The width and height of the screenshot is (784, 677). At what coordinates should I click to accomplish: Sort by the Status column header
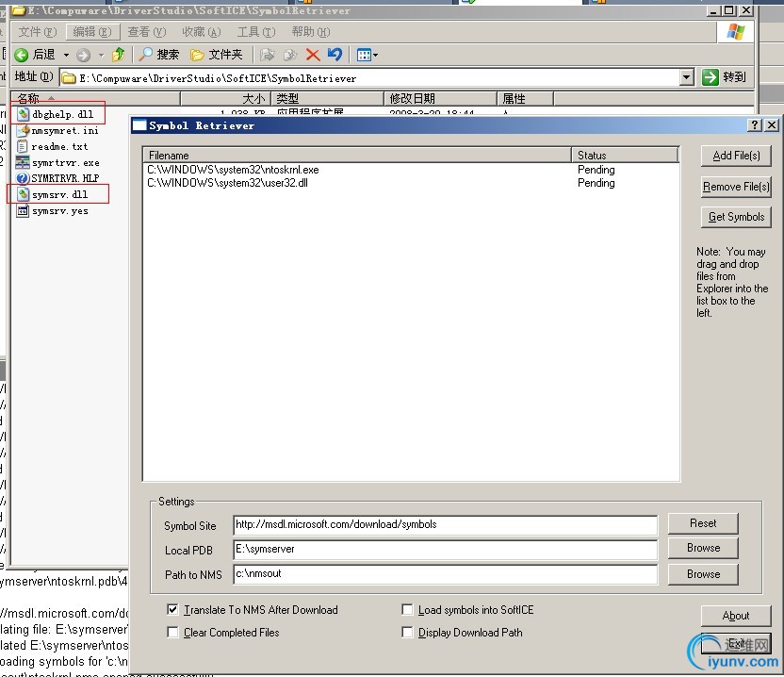625,156
